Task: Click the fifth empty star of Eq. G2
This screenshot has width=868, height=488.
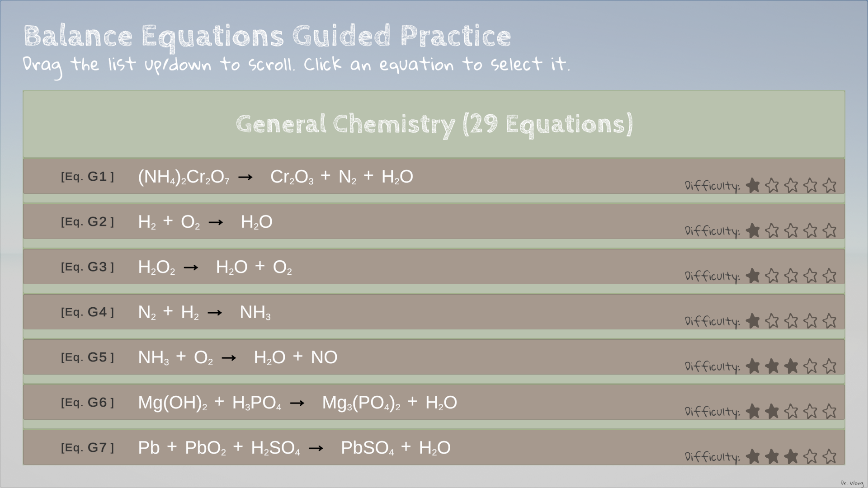Action: pyautogui.click(x=830, y=230)
